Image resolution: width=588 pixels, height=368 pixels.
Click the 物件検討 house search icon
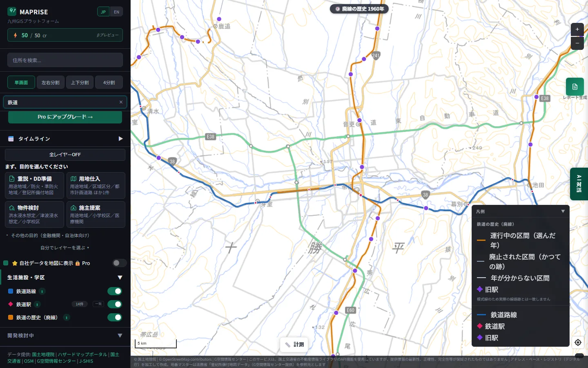click(x=12, y=208)
